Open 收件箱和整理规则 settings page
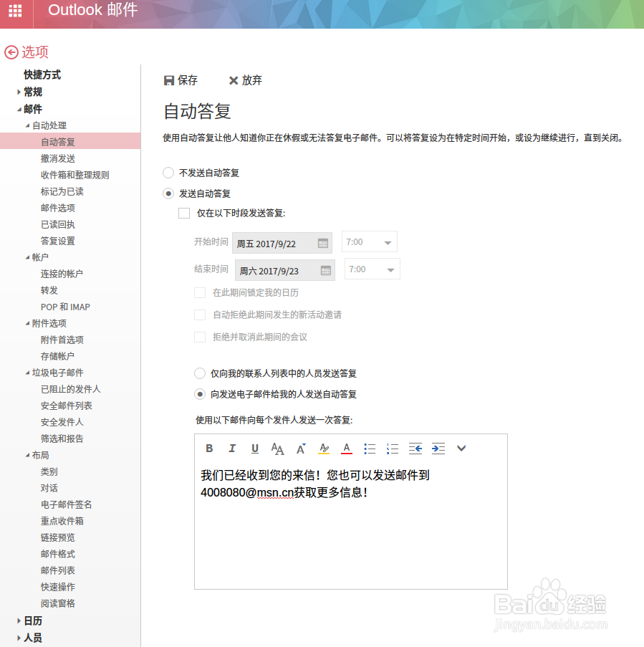Screen dimensions: 644x647 click(x=75, y=176)
